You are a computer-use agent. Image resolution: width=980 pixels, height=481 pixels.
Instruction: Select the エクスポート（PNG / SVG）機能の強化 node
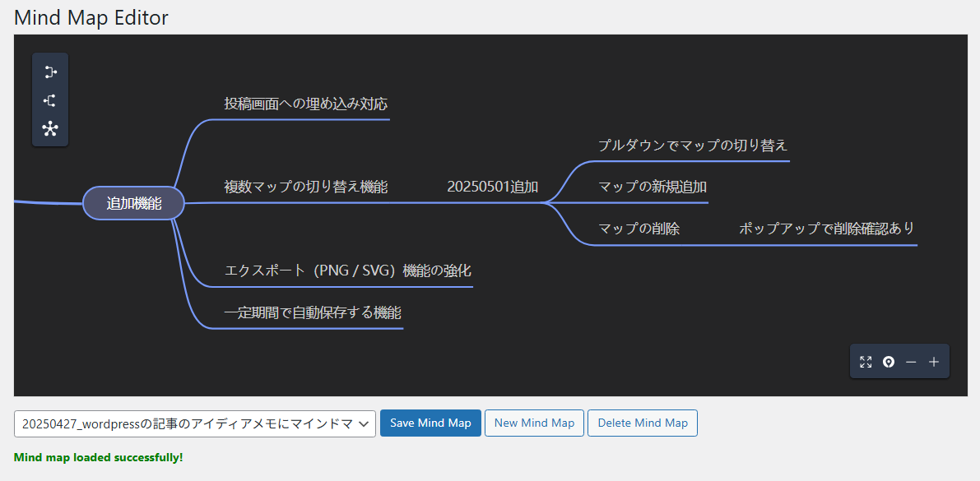click(x=347, y=271)
